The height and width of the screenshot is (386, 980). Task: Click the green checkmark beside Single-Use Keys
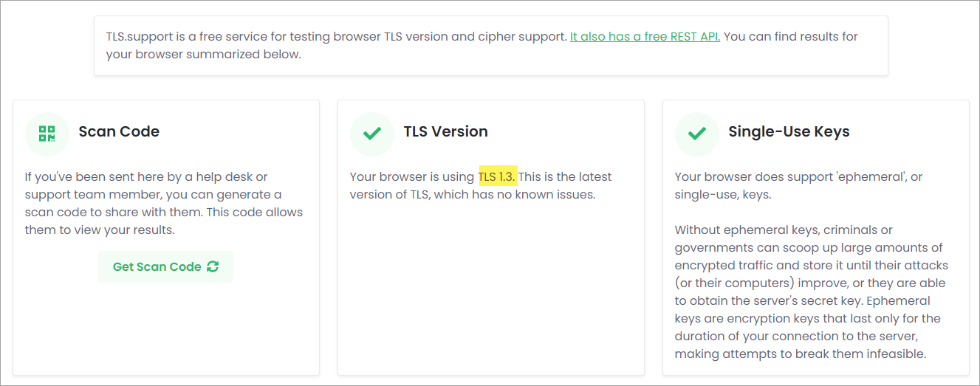coord(697,134)
